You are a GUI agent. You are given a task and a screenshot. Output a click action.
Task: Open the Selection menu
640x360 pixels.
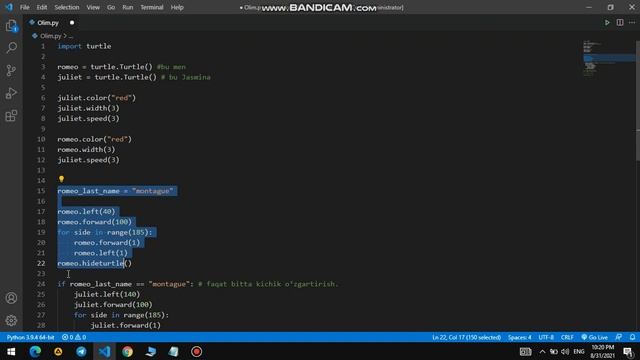tap(67, 7)
